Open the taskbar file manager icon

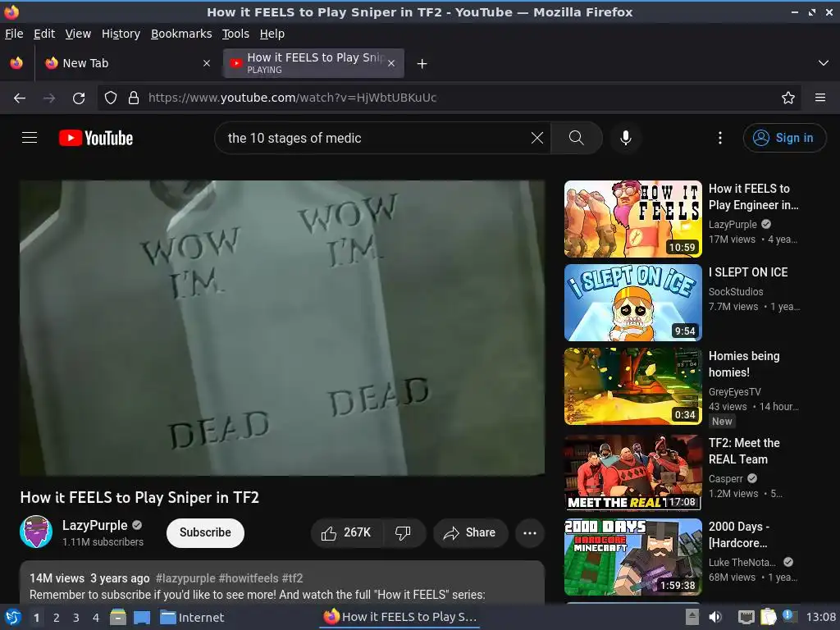point(118,617)
